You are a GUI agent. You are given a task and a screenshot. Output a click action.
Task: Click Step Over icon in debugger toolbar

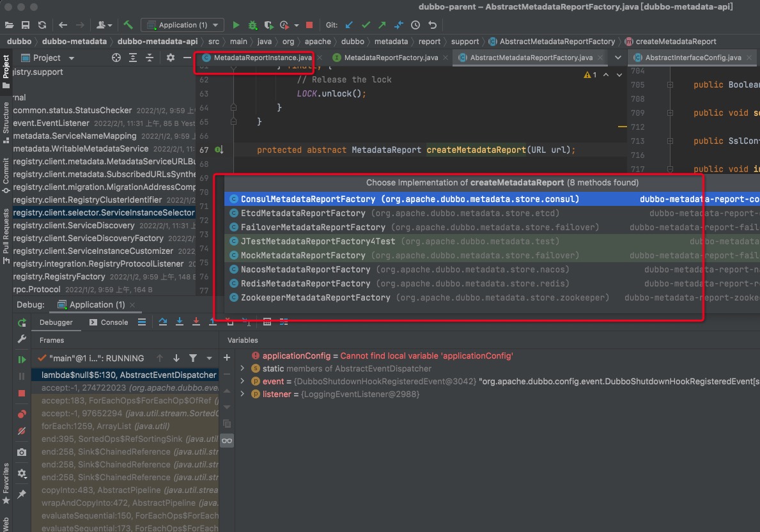point(163,322)
